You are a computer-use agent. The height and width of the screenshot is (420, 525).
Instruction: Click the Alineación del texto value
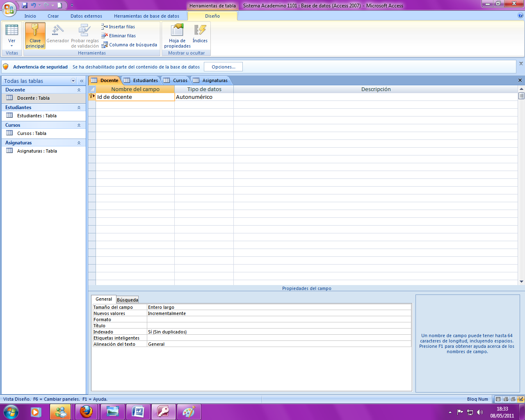point(279,344)
